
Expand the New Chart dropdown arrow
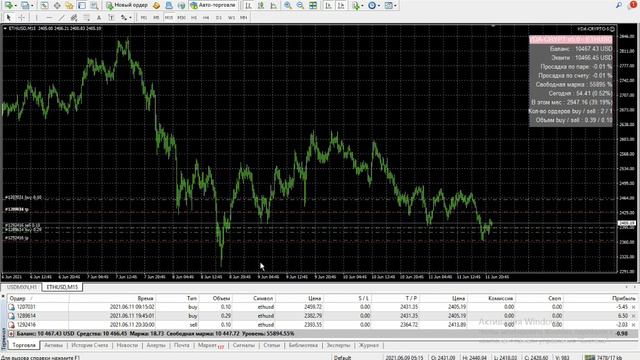[16, 6]
